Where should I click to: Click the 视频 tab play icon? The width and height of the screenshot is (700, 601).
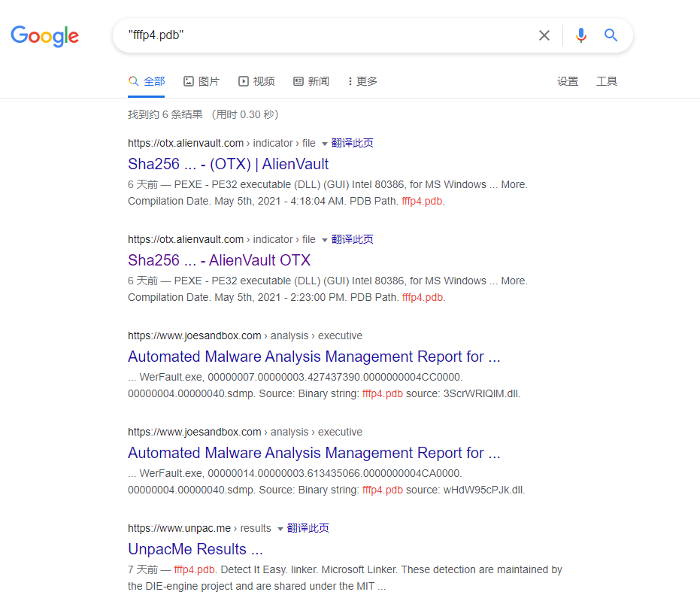click(x=244, y=81)
